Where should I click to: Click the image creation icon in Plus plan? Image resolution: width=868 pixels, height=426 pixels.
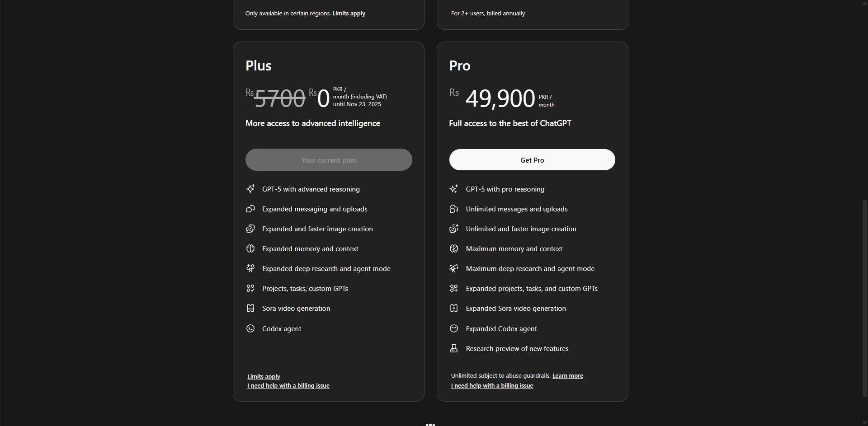click(250, 229)
